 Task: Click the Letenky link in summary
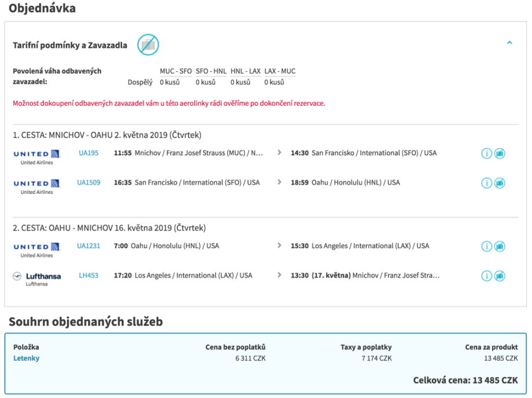coord(26,359)
